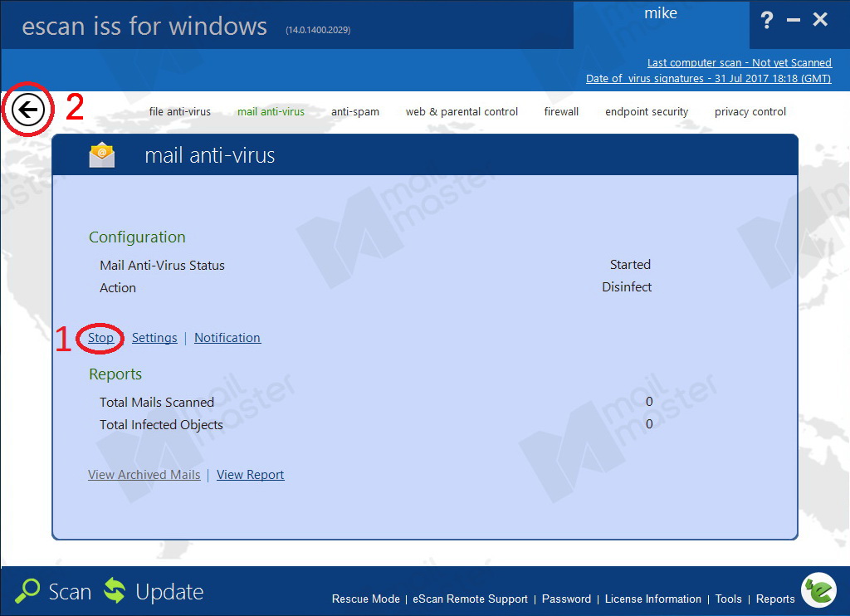Open License Information

[653, 599]
